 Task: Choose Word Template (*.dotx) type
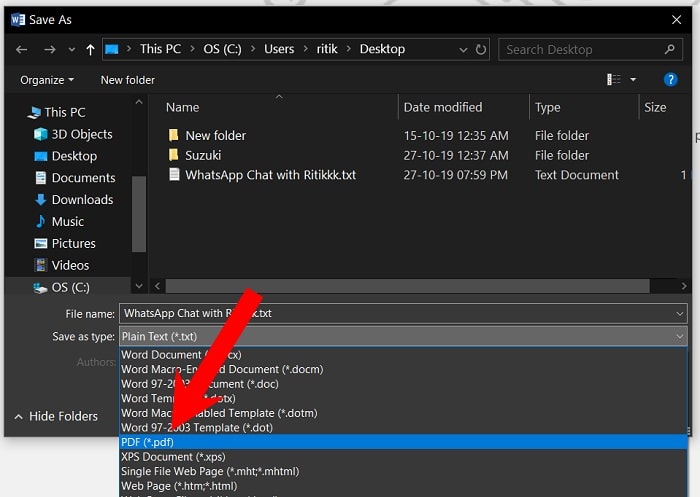pos(403,398)
